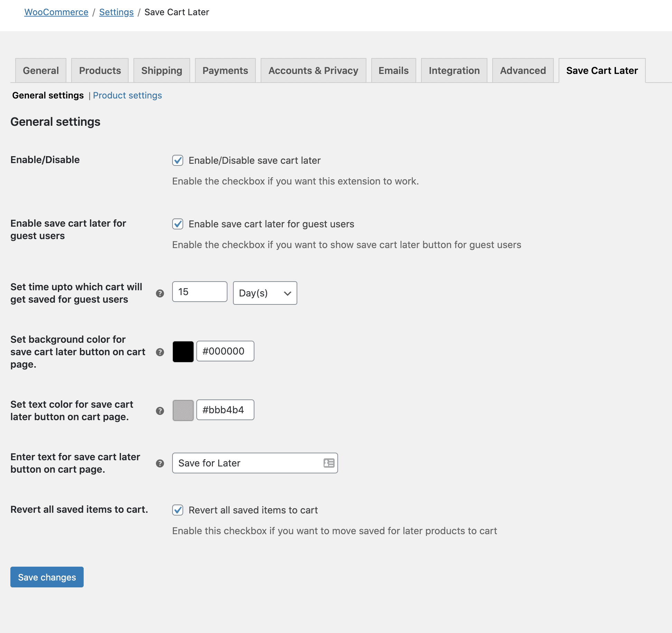Click help icon beside text color setting

[x=160, y=411]
